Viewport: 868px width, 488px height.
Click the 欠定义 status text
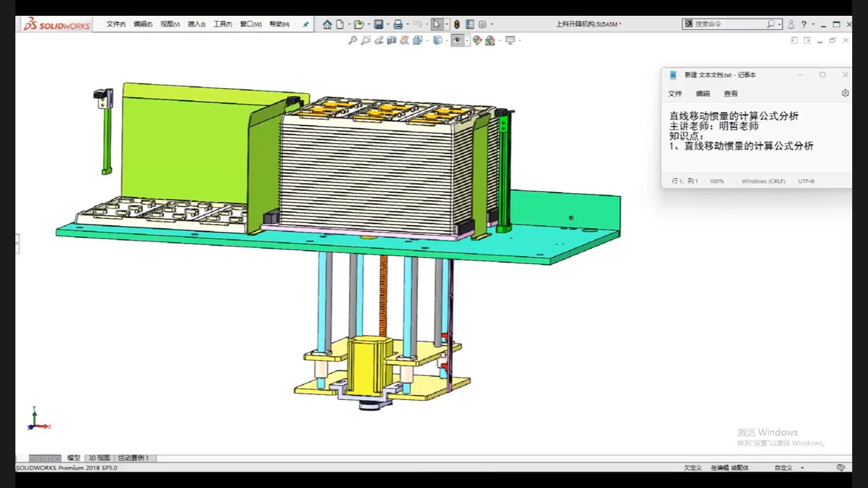[693, 468]
